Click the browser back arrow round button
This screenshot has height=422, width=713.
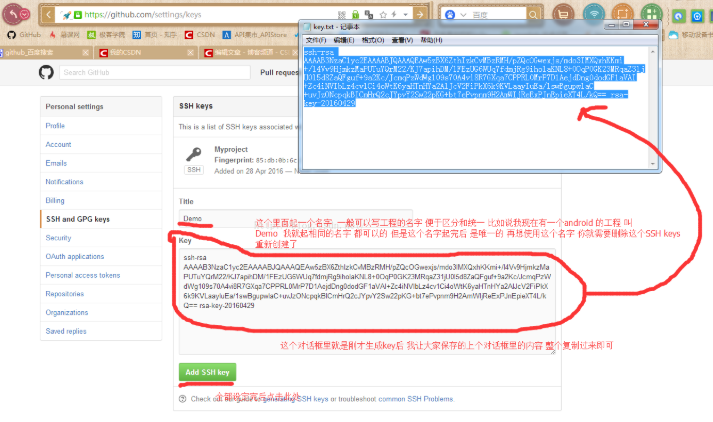13,14
